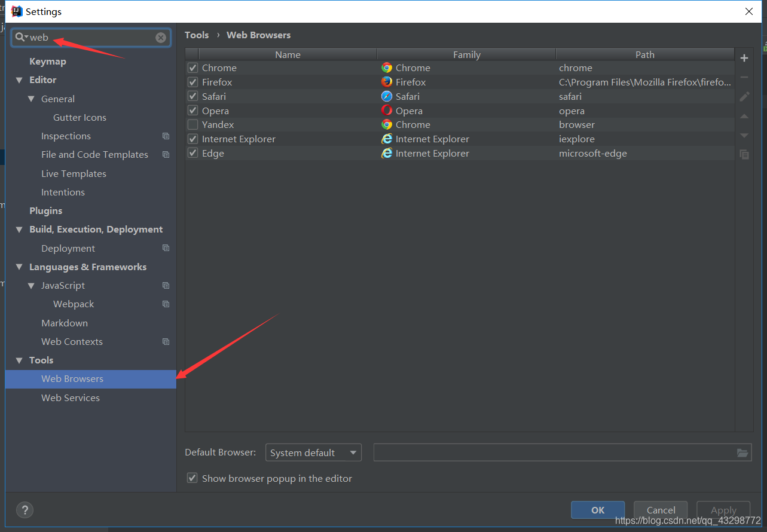Select Intentions tree item
Screen dimensions: 767x532
pos(63,192)
